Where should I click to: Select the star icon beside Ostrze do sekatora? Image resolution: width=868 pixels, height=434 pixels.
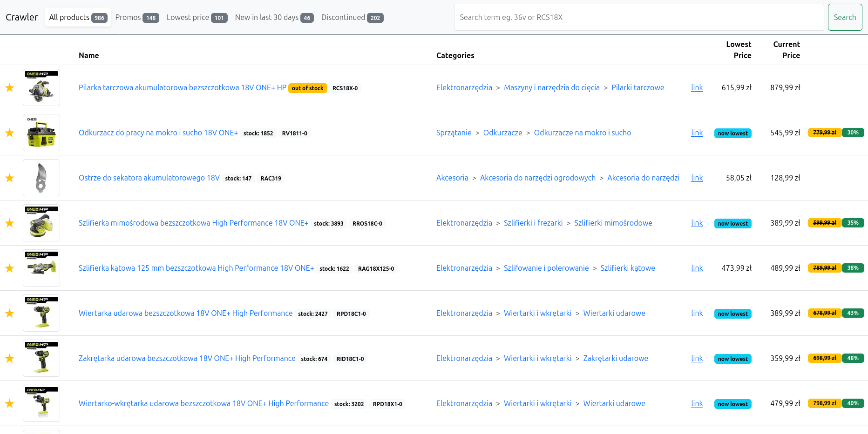(x=9, y=178)
